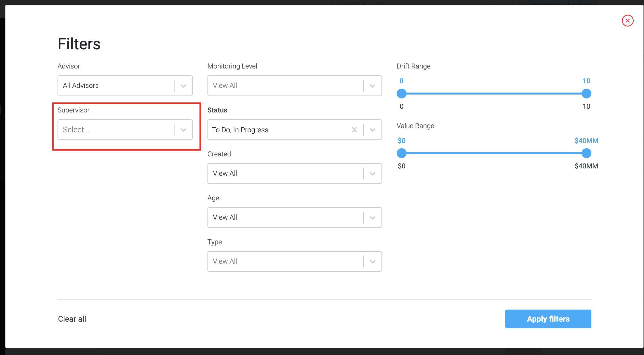Expand Advisor chevron arrow
This screenshot has width=644, height=355.
[183, 86]
